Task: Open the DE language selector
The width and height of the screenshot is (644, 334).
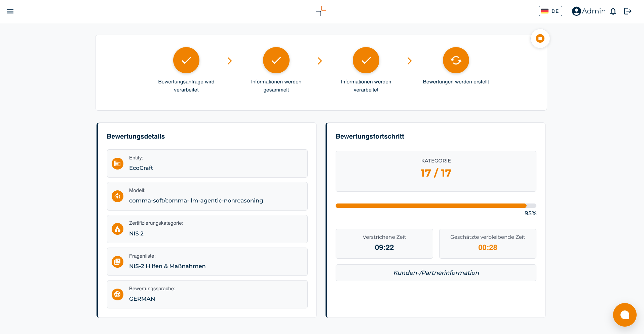Action: tap(550, 11)
